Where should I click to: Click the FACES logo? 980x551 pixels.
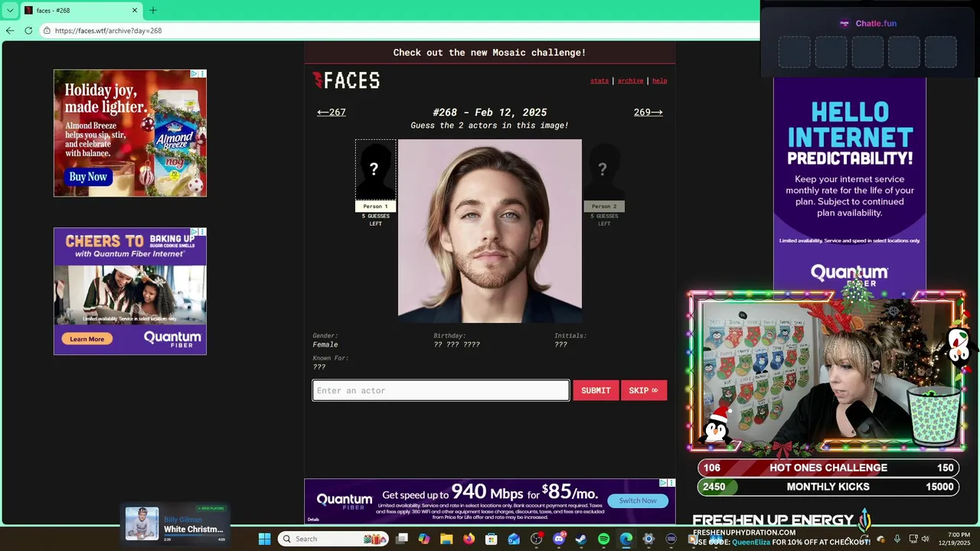coord(346,80)
